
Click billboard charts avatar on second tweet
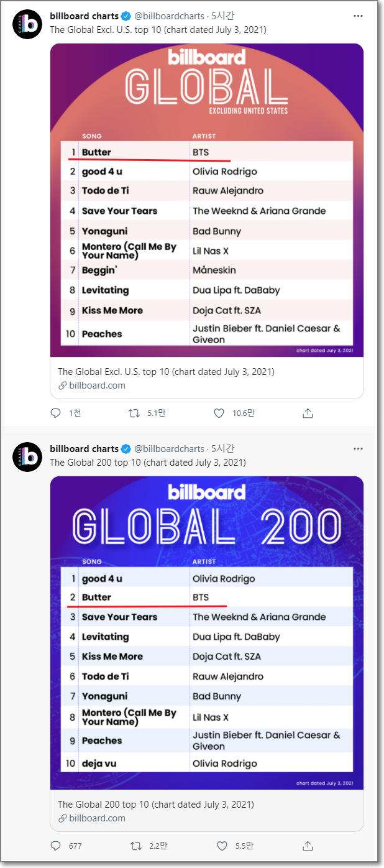(x=27, y=457)
